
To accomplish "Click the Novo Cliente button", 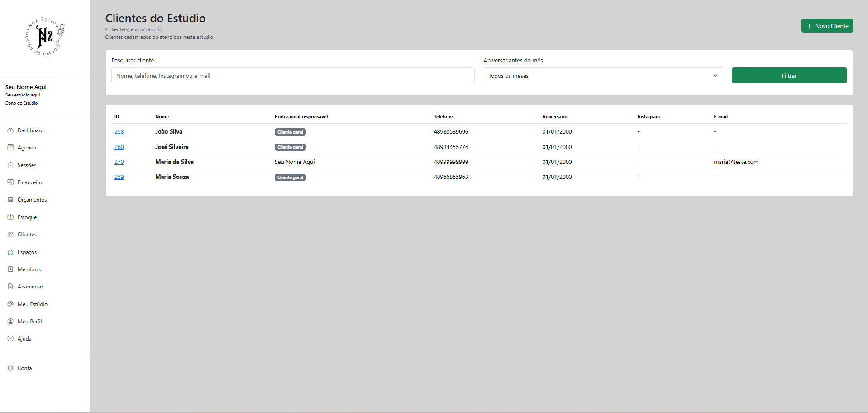I will coord(827,26).
